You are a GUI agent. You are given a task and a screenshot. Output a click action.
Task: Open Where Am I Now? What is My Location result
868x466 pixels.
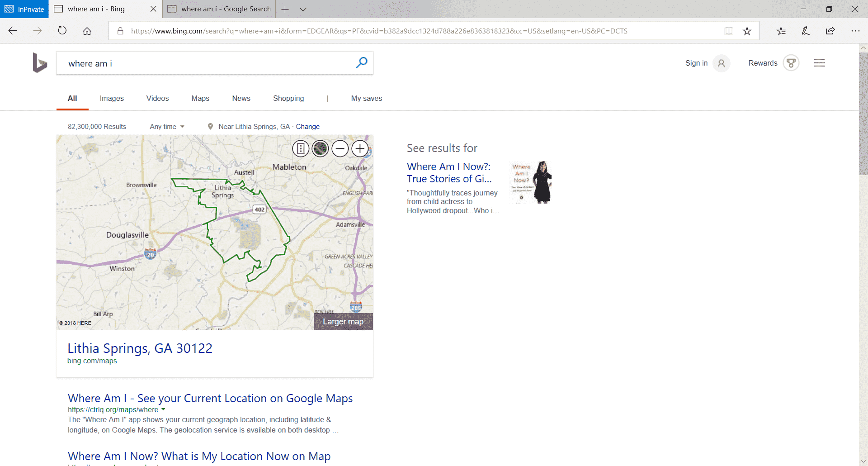[199, 456]
